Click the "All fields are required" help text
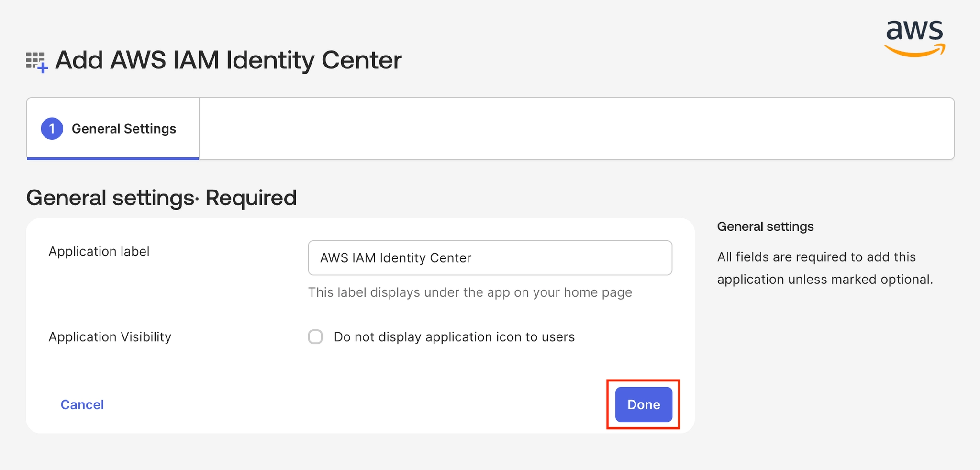 824,268
